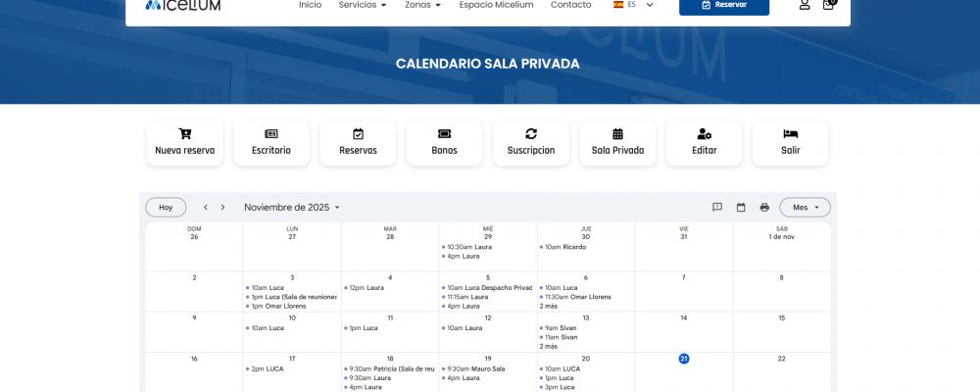Screen dimensions: 980x392
Task: Open the Sala Privada card
Action: click(x=617, y=142)
